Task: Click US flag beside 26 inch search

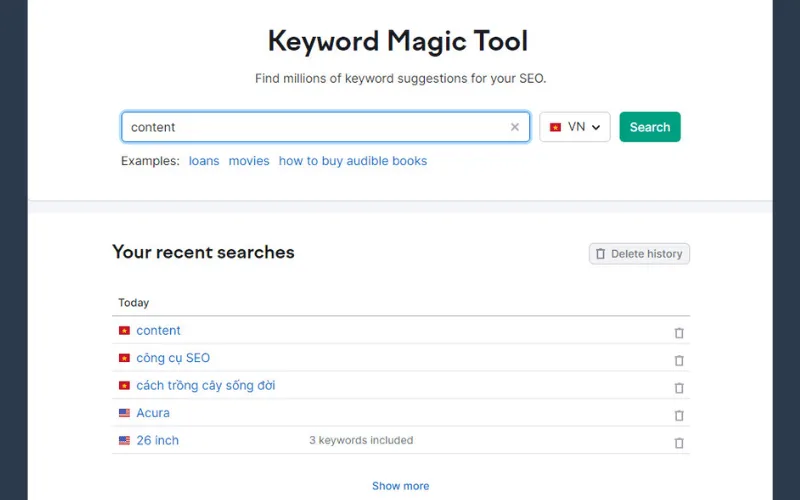Action: pyautogui.click(x=124, y=440)
